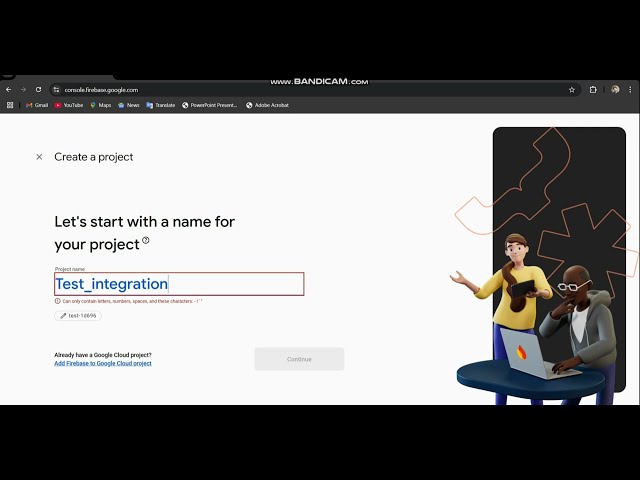
Task: Open the Gmail bookmark
Action: (x=37, y=105)
